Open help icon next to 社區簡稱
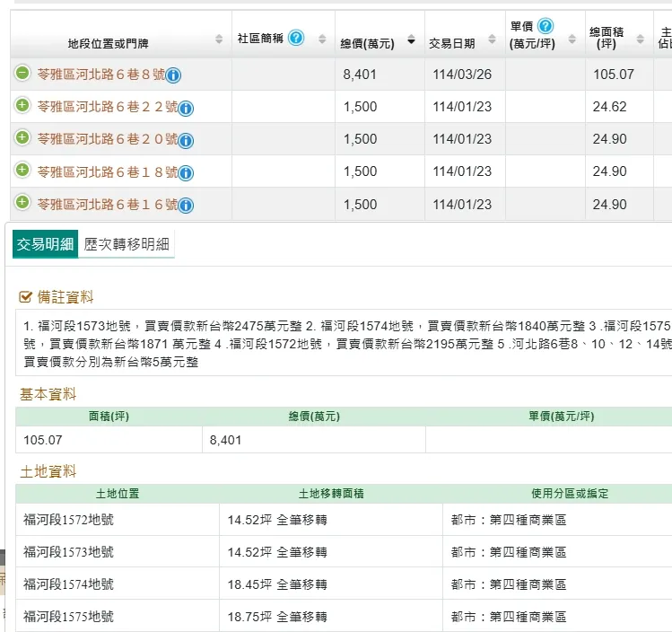 [296, 38]
